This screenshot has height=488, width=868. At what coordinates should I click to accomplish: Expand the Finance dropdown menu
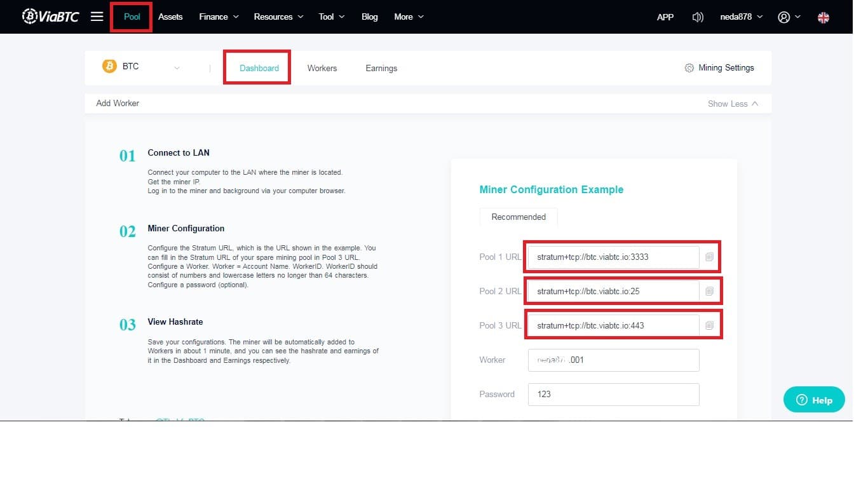[219, 17]
